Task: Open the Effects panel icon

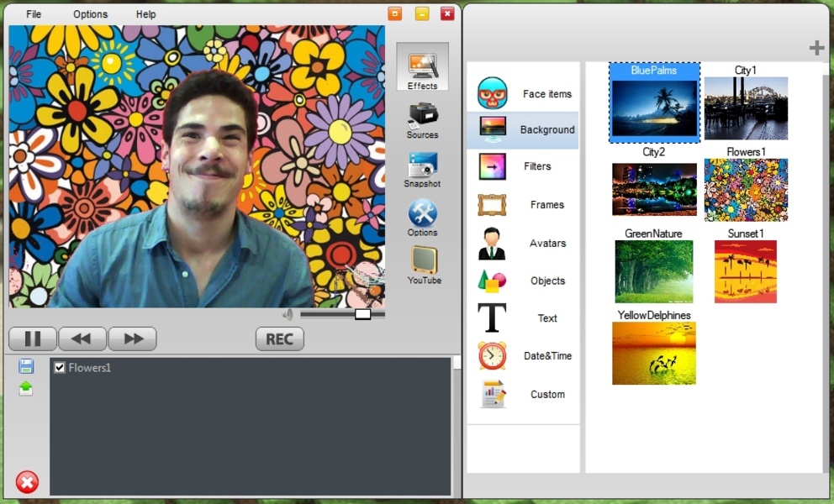Action: pyautogui.click(x=422, y=67)
